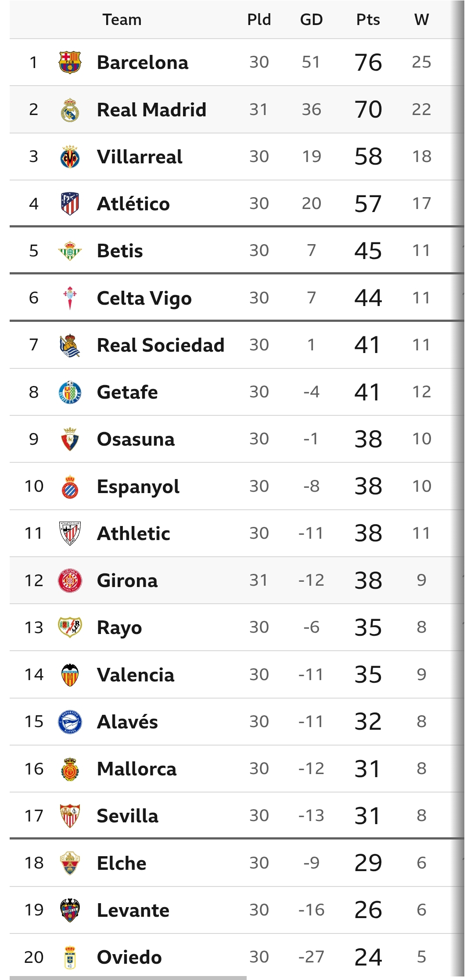The height and width of the screenshot is (980, 474).
Task: Tap the Villarreal yellow badge
Action: 70,157
